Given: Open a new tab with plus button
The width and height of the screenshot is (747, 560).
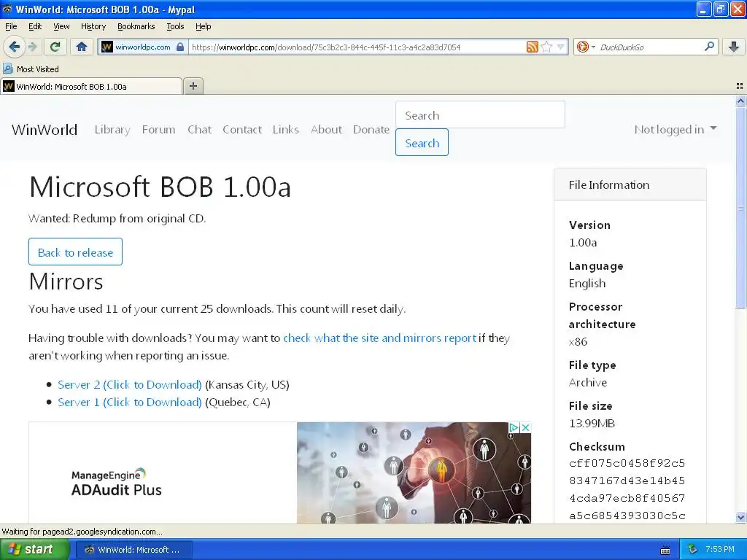Looking at the screenshot, I should point(193,86).
